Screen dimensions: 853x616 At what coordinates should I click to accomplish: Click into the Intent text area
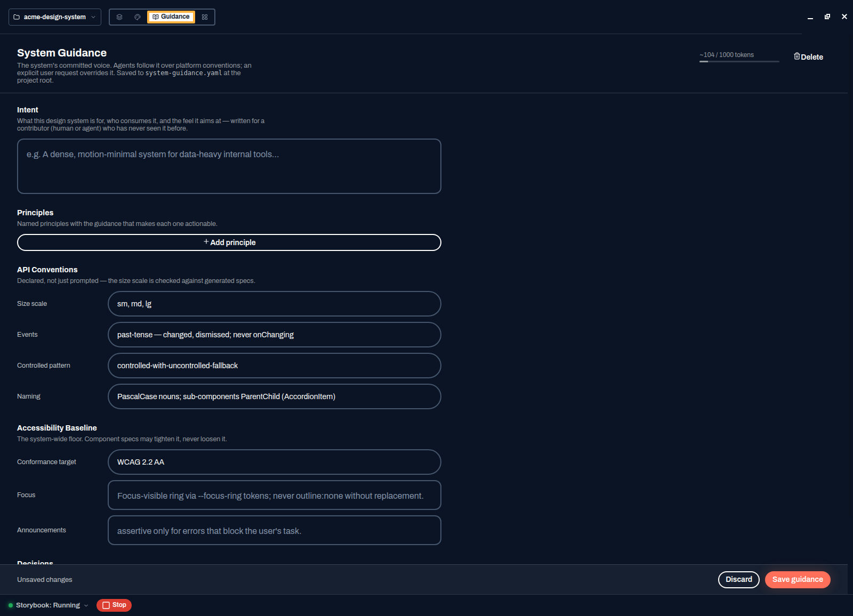pos(229,166)
